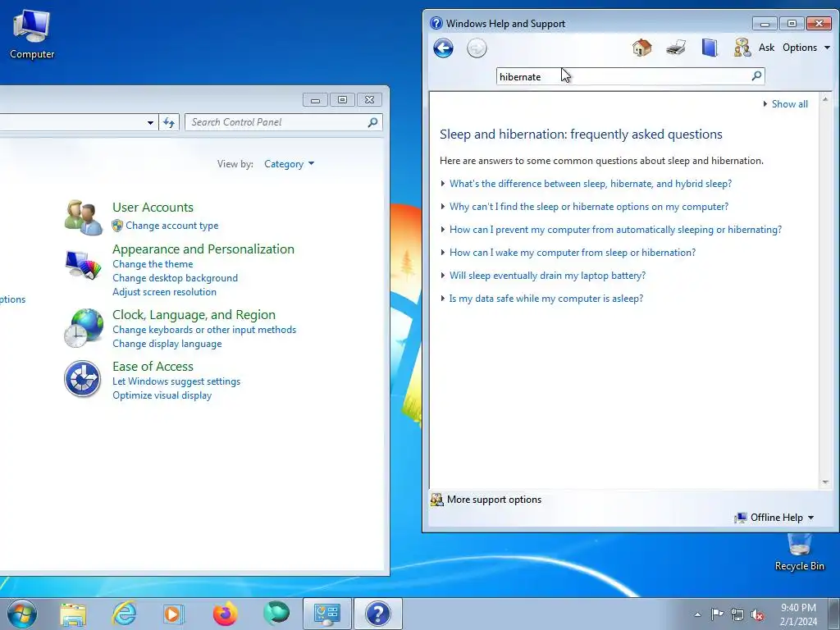Switch to Control Panel taskbar button
The image size is (840, 630).
point(327,614)
